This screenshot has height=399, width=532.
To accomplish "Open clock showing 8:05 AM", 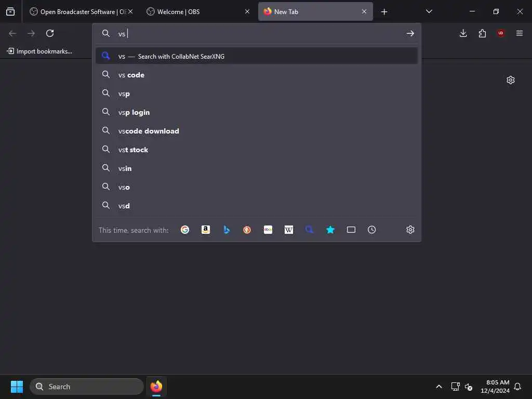I will [495, 387].
